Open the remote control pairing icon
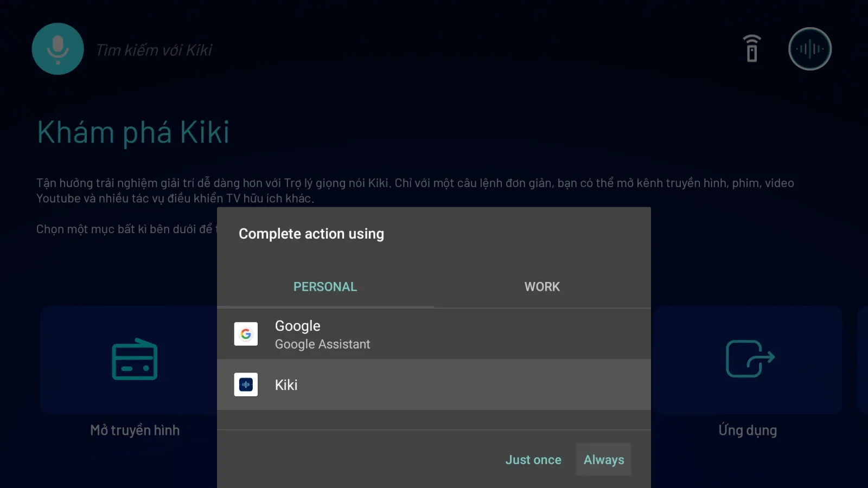 (x=752, y=49)
